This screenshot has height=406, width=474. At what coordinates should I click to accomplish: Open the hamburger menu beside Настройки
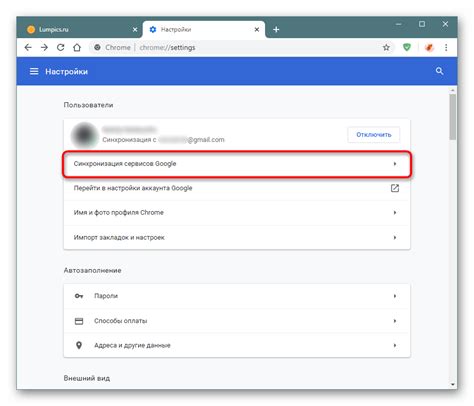[34, 71]
